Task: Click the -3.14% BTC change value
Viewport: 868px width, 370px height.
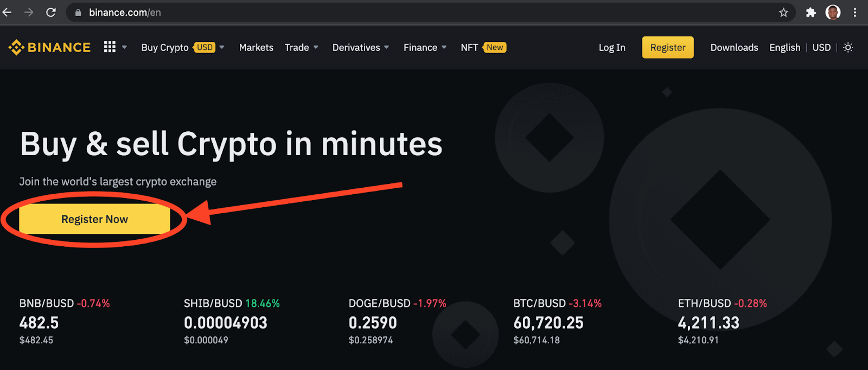Action: (x=585, y=303)
